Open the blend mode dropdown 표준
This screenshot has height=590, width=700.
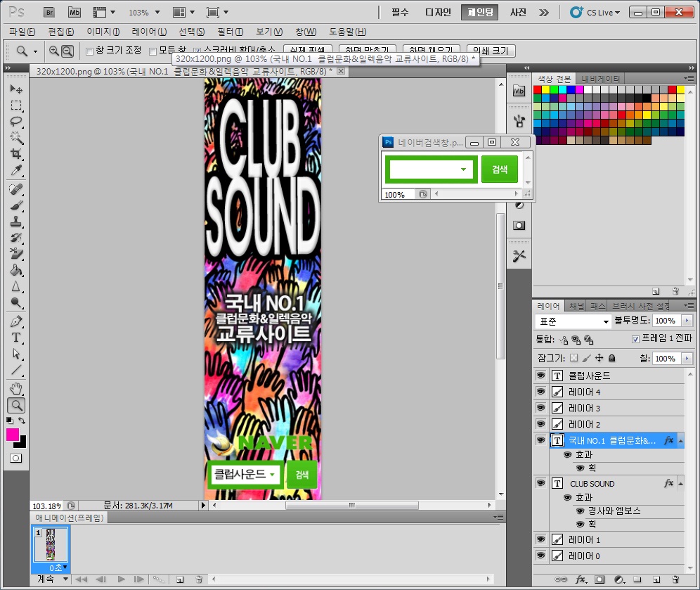pos(573,321)
